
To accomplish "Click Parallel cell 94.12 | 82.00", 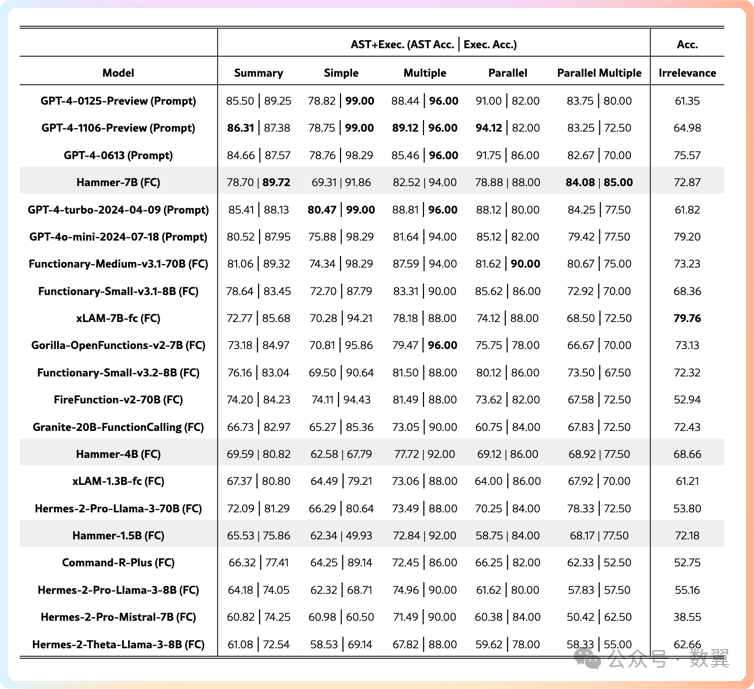I will [507, 128].
